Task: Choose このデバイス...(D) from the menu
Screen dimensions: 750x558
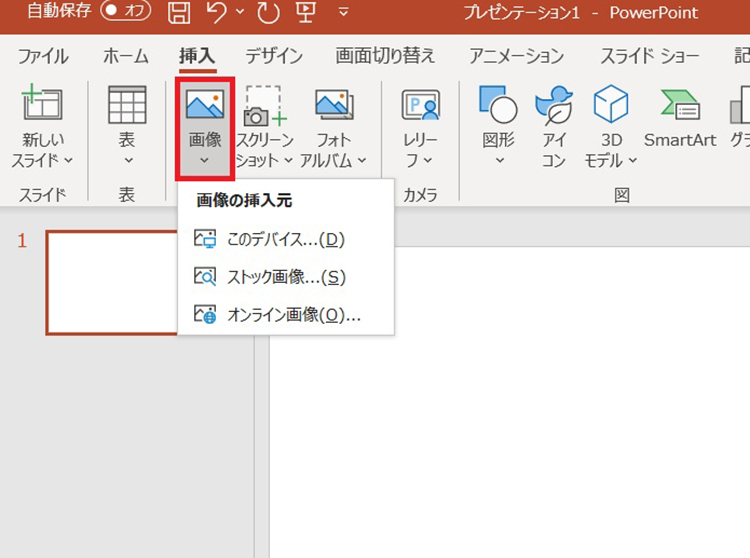Action: click(x=286, y=239)
